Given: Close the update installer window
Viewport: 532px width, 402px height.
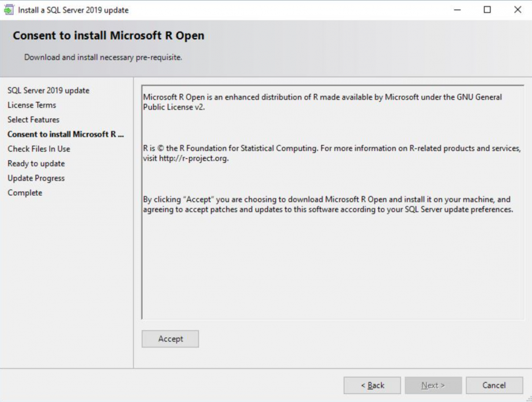Looking at the screenshot, I should coord(517,10).
